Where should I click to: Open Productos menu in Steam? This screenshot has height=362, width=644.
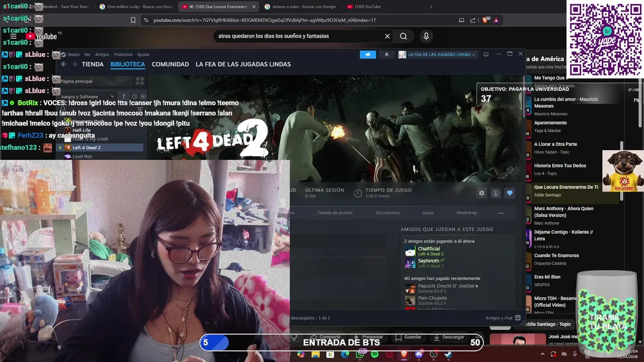point(123,54)
